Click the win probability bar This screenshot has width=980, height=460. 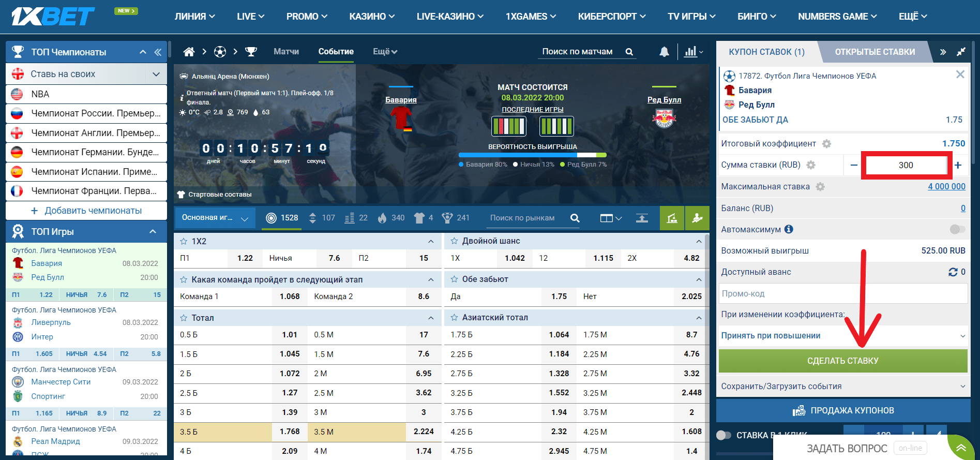pyautogui.click(x=532, y=155)
